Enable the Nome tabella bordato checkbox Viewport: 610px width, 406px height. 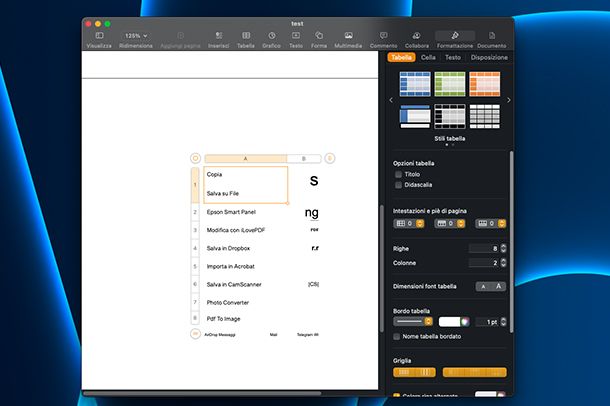pyautogui.click(x=396, y=336)
